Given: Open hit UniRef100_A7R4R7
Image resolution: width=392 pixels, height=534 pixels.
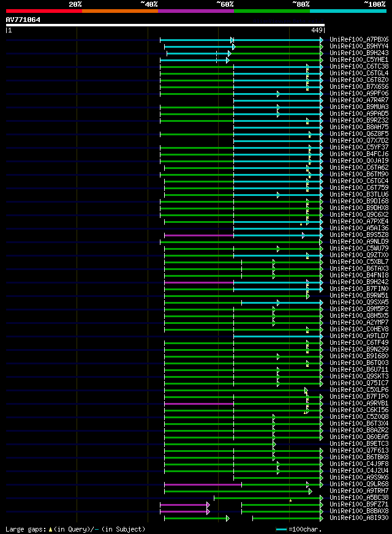Looking at the screenshot, I should [x=359, y=100].
